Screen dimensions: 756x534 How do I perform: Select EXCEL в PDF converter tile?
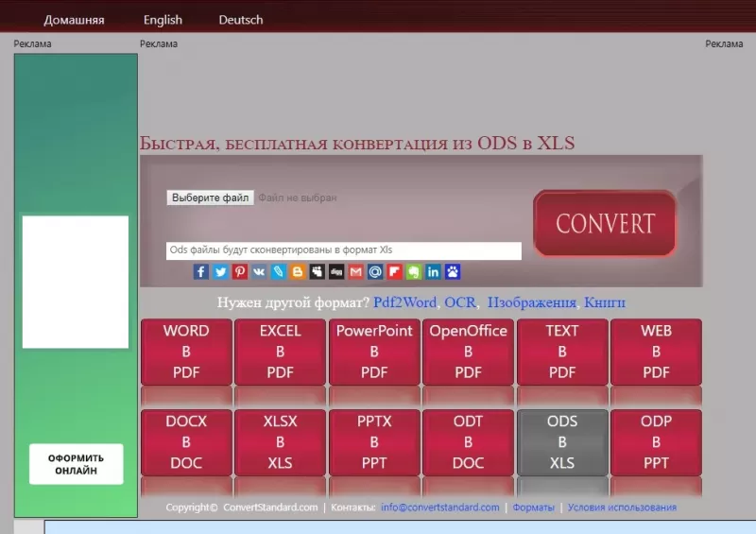click(x=280, y=352)
